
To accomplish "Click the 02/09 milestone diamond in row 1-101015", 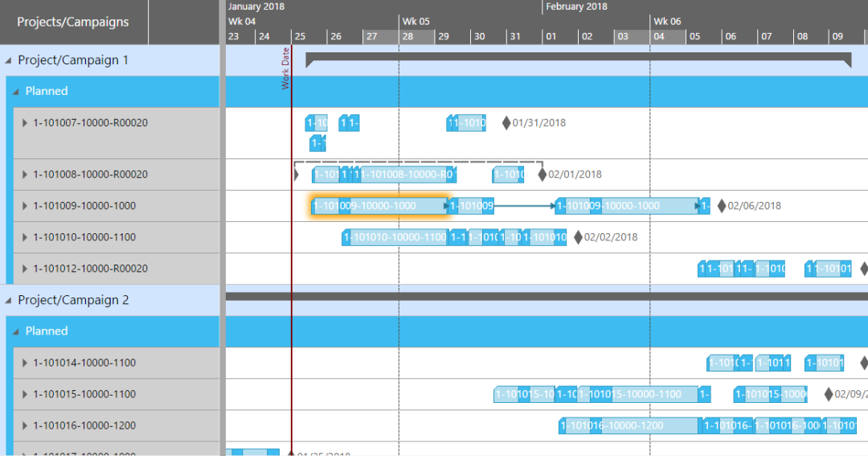I will tap(829, 394).
